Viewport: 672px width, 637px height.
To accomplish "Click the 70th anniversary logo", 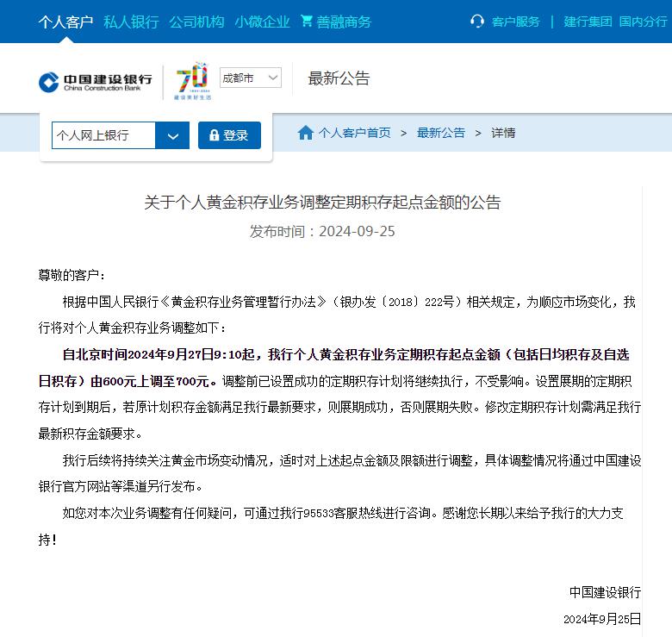I will tap(192, 81).
